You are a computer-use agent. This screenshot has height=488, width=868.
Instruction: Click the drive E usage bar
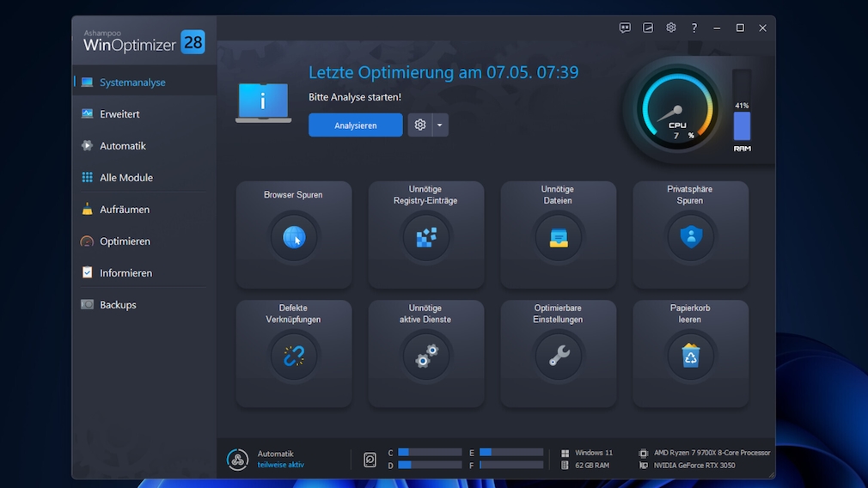point(511,452)
